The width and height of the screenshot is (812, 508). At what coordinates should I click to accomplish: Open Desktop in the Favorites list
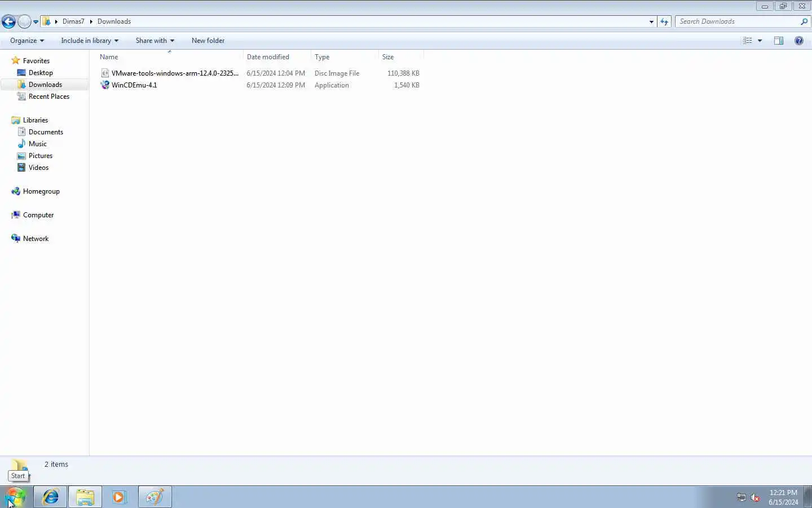(x=41, y=73)
